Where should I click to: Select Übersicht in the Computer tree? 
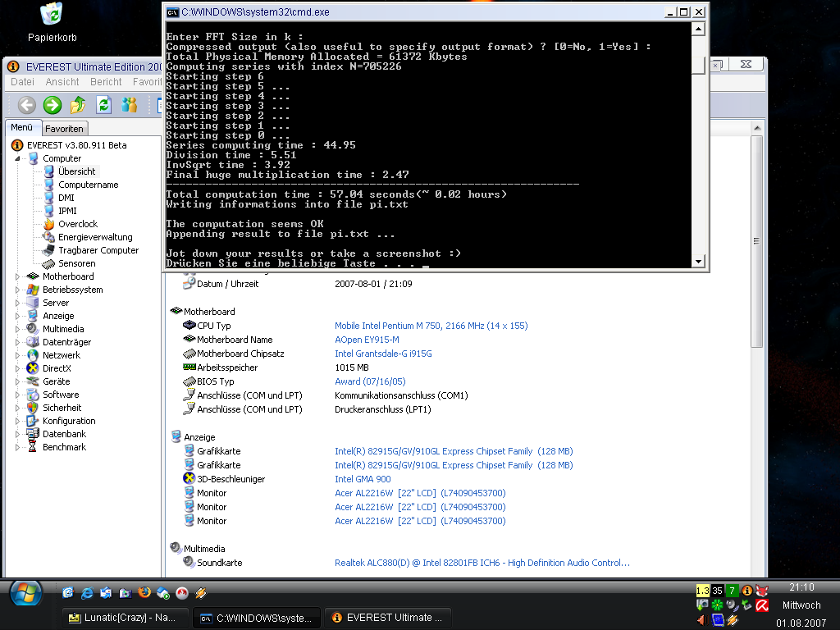pos(77,171)
